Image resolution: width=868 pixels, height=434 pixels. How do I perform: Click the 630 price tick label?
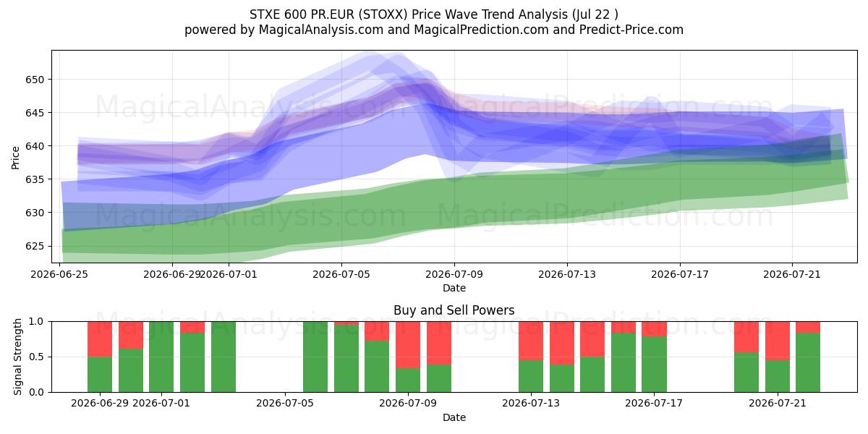(36, 213)
